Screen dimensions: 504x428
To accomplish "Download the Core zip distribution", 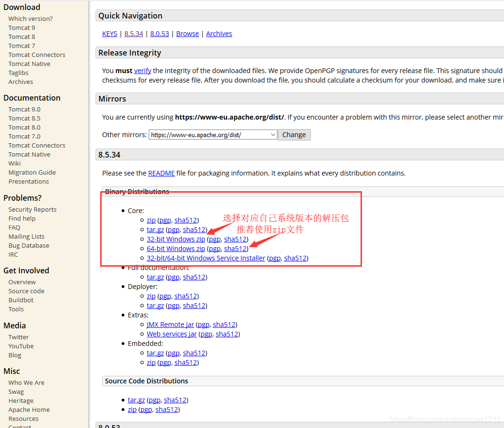I will pos(151,220).
